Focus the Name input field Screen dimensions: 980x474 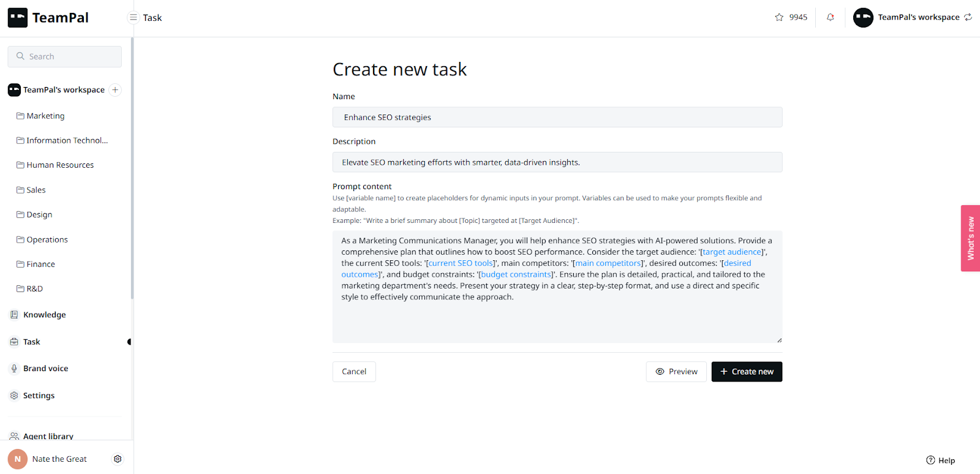[557, 118]
